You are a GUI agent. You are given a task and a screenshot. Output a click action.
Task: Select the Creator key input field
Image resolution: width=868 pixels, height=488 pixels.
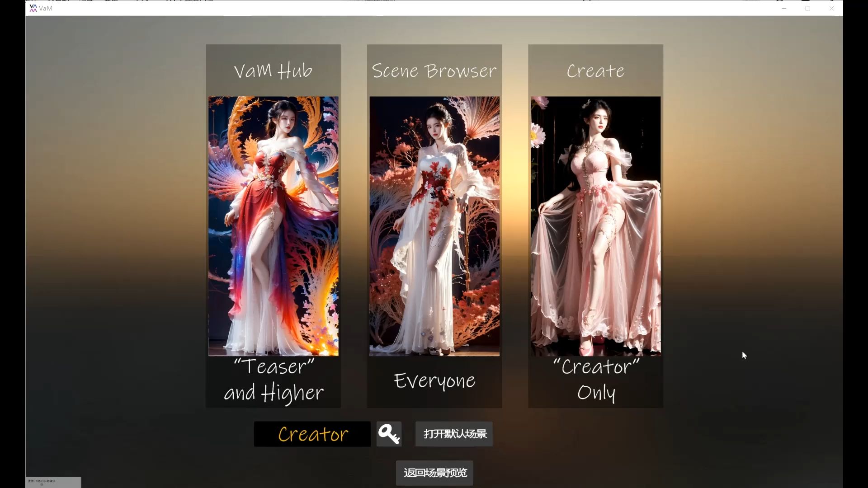312,434
